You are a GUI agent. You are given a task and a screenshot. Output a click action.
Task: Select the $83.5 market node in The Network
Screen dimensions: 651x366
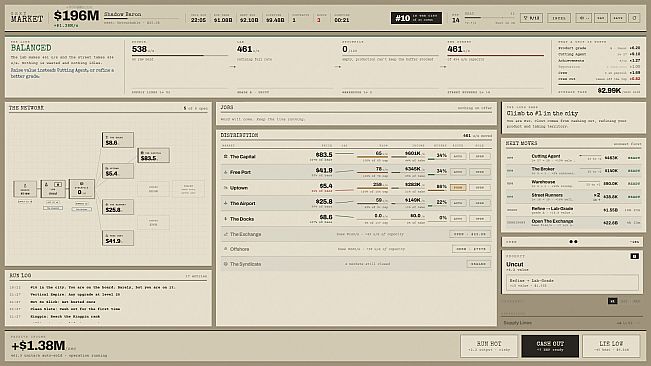154,156
